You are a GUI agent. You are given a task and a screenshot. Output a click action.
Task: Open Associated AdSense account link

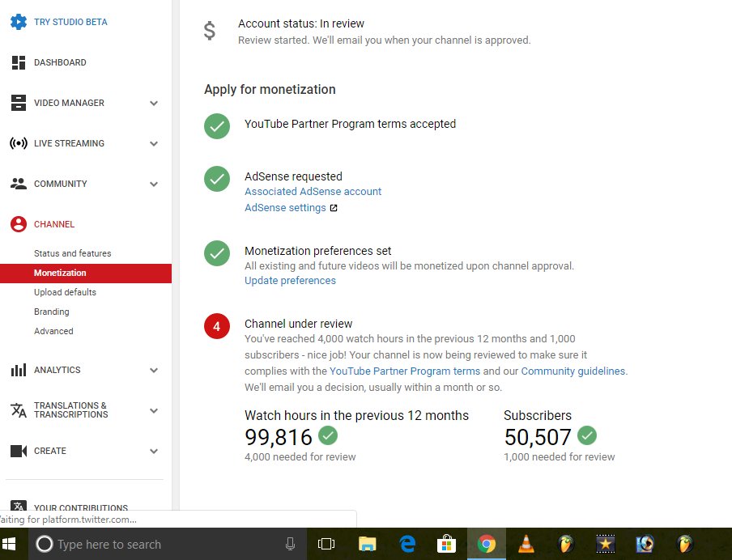pyautogui.click(x=313, y=191)
